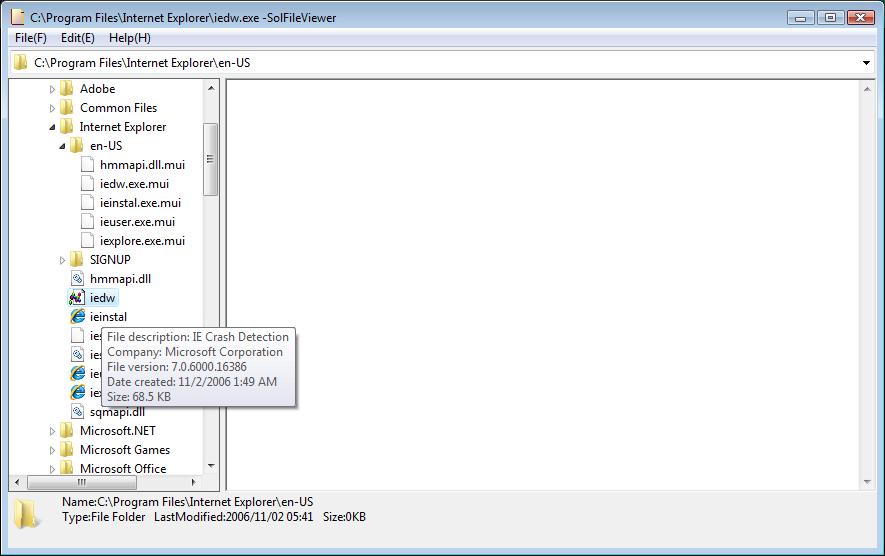Click the Microsoft Office folder icon
Screen dimensions: 885x556
[x=67, y=469]
